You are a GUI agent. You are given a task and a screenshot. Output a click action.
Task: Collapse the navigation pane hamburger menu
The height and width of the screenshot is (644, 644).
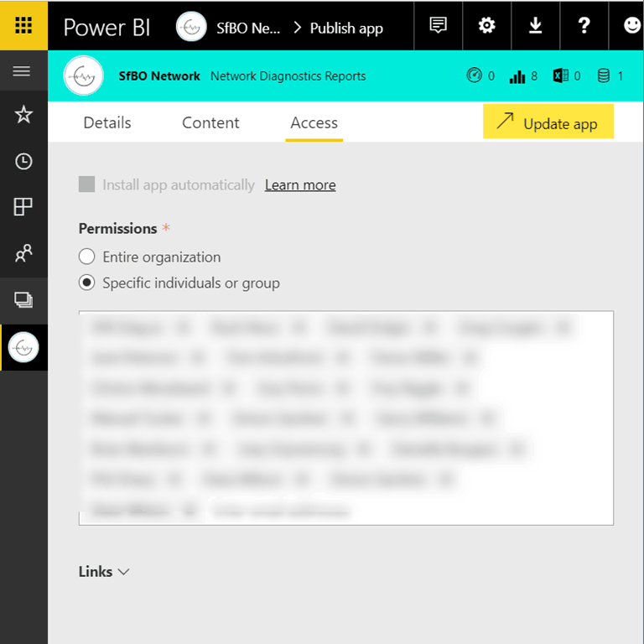click(x=23, y=72)
